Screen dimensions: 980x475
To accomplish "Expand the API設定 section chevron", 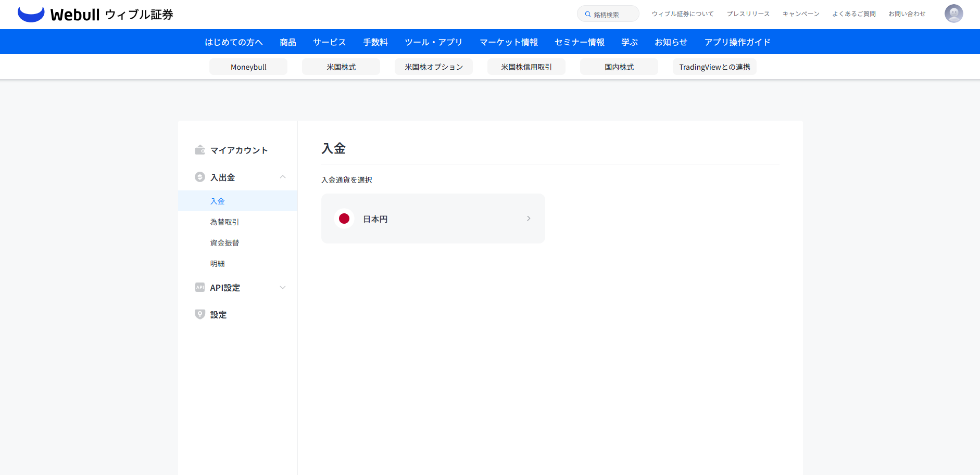I will click(283, 288).
